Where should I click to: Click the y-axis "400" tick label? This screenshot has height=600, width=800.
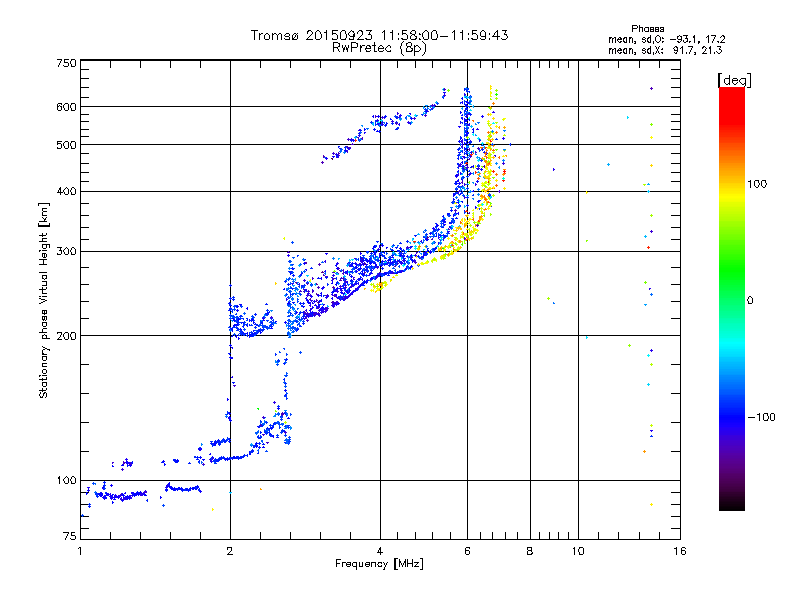(x=66, y=191)
